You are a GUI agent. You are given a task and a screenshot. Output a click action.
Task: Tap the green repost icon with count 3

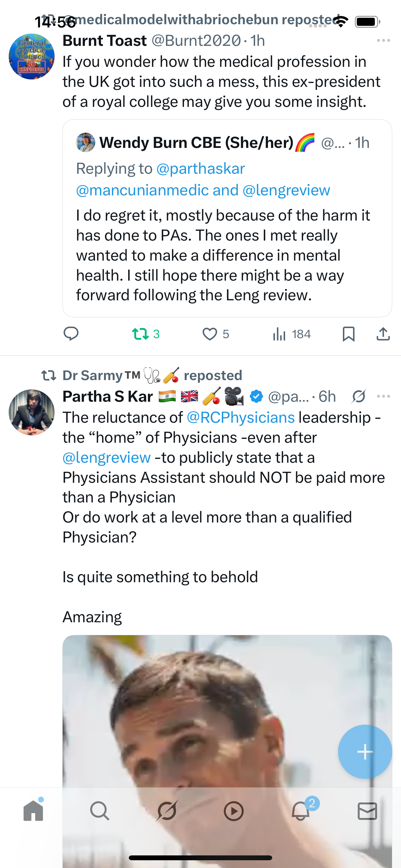coord(140,334)
